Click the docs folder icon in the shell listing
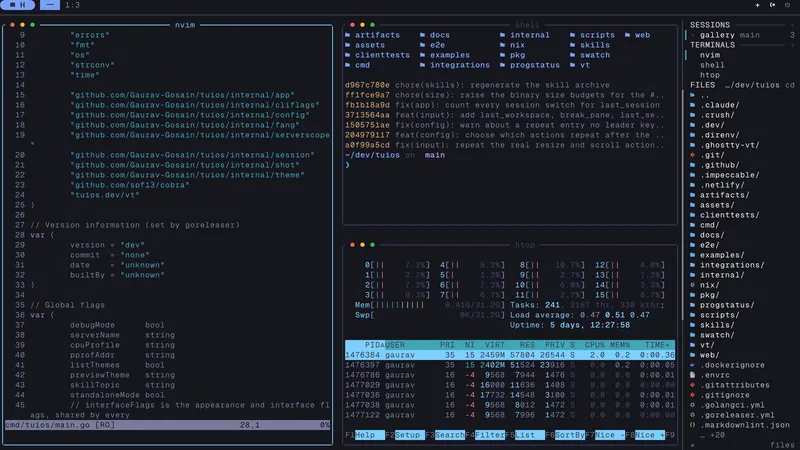The image size is (800, 450). point(422,35)
